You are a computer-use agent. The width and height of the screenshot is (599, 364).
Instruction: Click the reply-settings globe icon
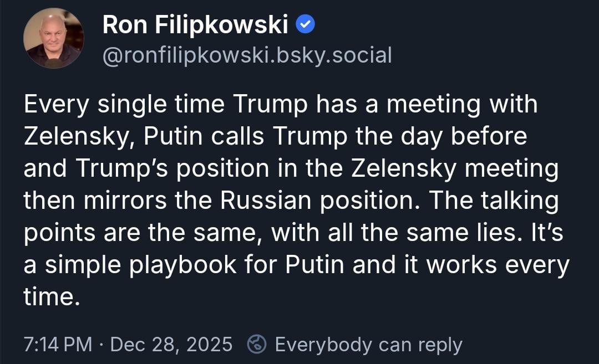click(x=256, y=344)
